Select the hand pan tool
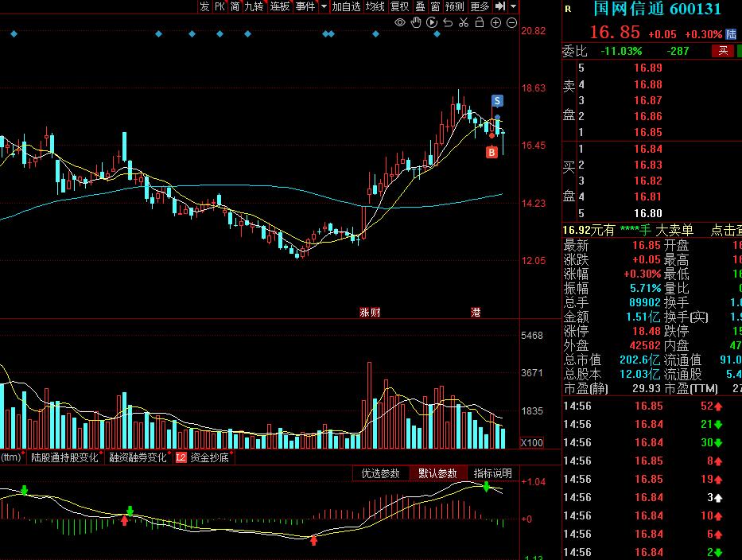The width and height of the screenshot is (742, 560). [x=416, y=23]
